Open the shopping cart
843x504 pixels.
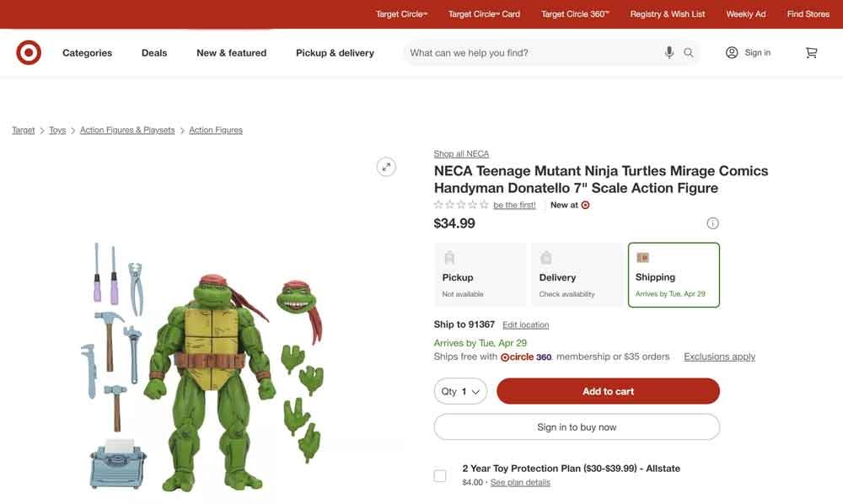coord(811,51)
